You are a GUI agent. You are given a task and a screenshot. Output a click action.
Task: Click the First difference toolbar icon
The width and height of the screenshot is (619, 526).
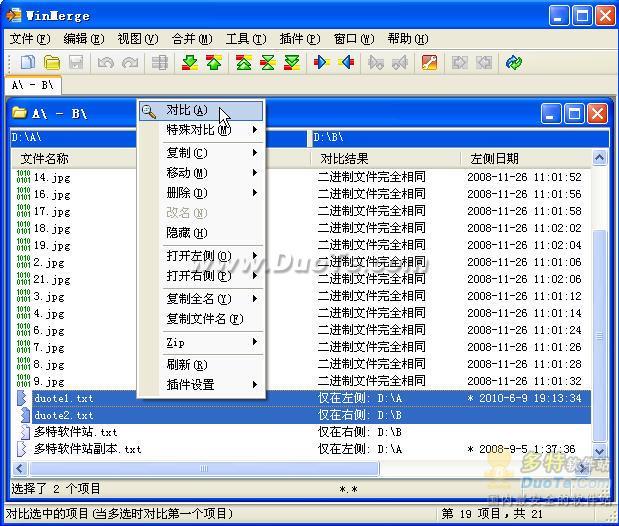pyautogui.click(x=244, y=62)
